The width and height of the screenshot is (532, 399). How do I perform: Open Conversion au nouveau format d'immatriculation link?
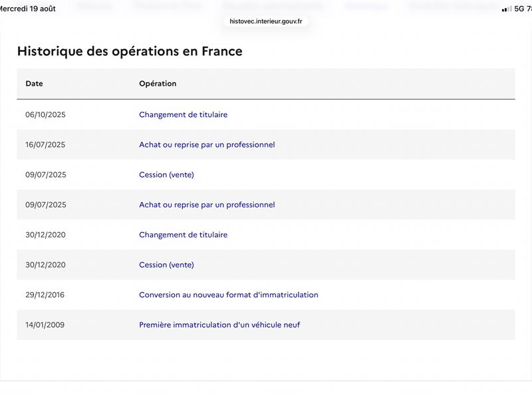click(x=229, y=295)
